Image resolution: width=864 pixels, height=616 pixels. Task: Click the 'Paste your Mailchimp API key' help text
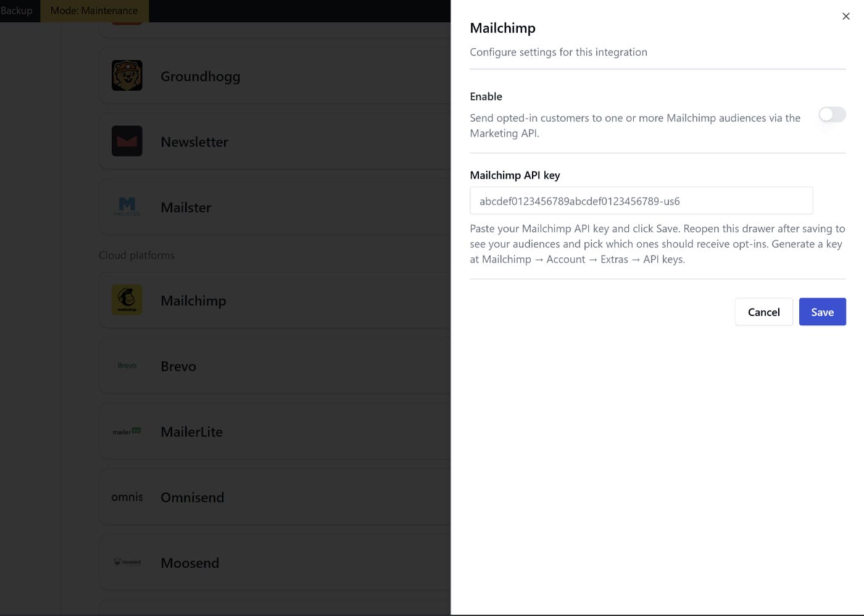[x=657, y=244]
